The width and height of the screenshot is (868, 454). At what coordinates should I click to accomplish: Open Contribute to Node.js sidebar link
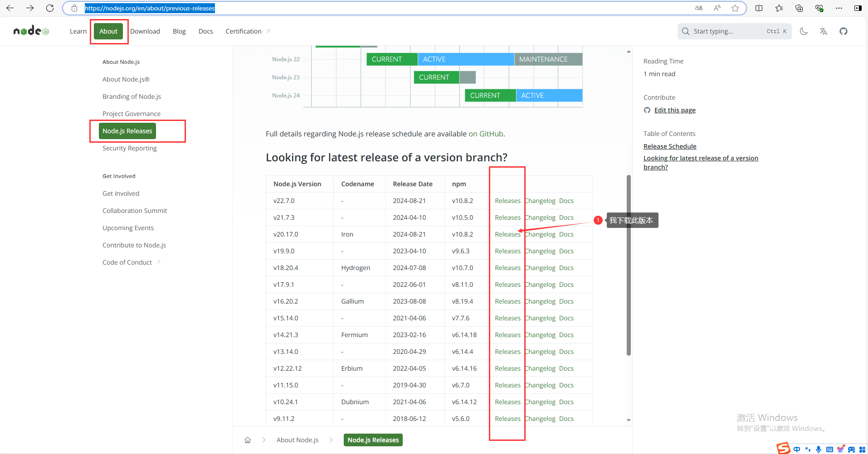click(134, 245)
